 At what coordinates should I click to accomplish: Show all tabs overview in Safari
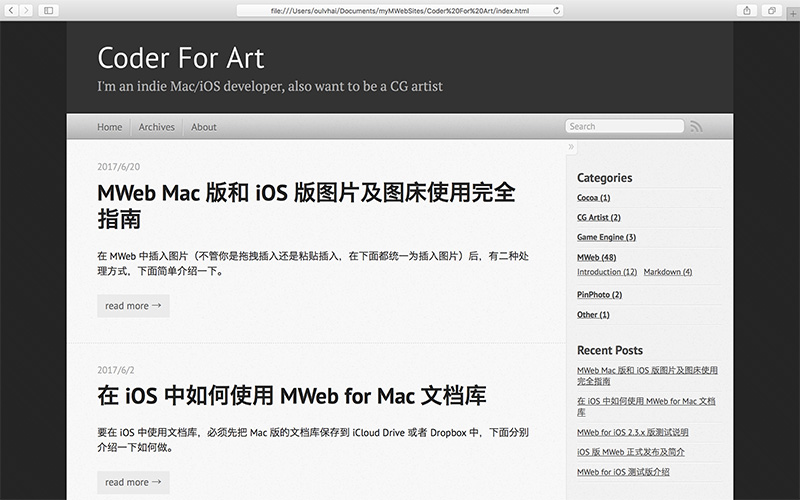click(x=772, y=10)
